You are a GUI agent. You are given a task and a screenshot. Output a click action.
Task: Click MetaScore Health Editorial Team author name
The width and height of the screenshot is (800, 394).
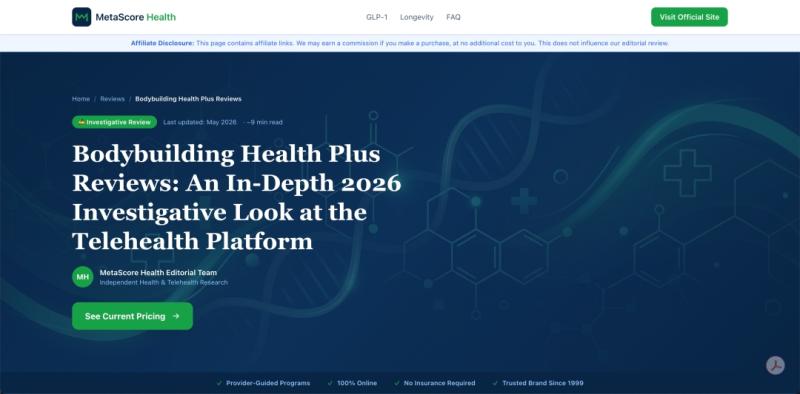click(x=158, y=273)
